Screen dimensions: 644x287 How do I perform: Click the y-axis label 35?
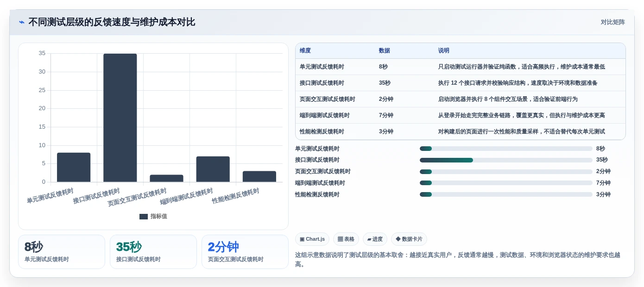click(x=42, y=53)
